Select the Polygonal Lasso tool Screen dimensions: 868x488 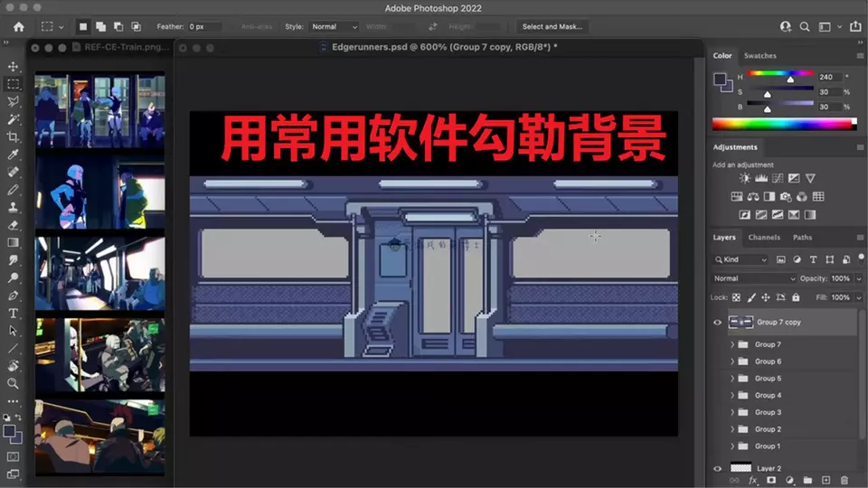(x=13, y=101)
